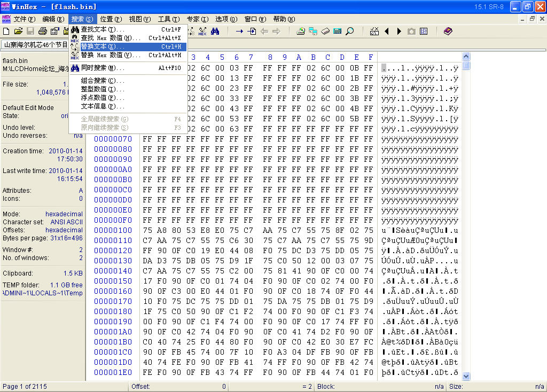Click the vertical scrollbar thumb in hex view
This screenshot has width=547, height=392.
(466, 65)
